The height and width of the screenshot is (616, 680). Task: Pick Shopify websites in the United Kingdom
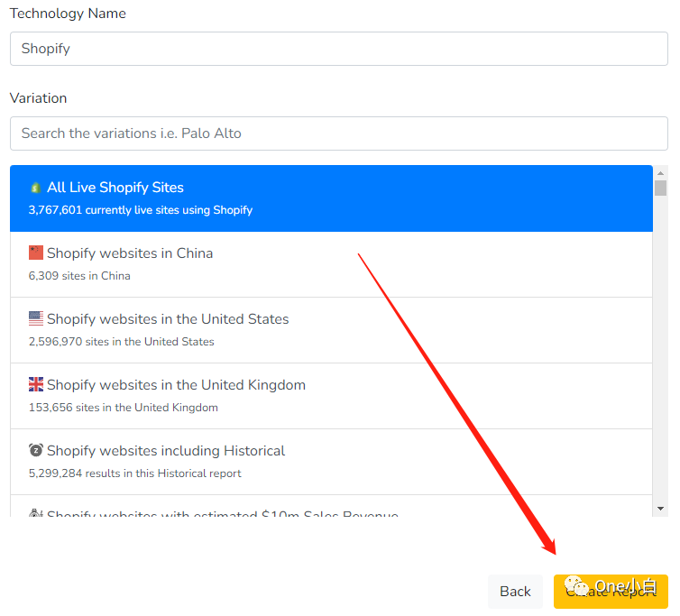coord(331,396)
